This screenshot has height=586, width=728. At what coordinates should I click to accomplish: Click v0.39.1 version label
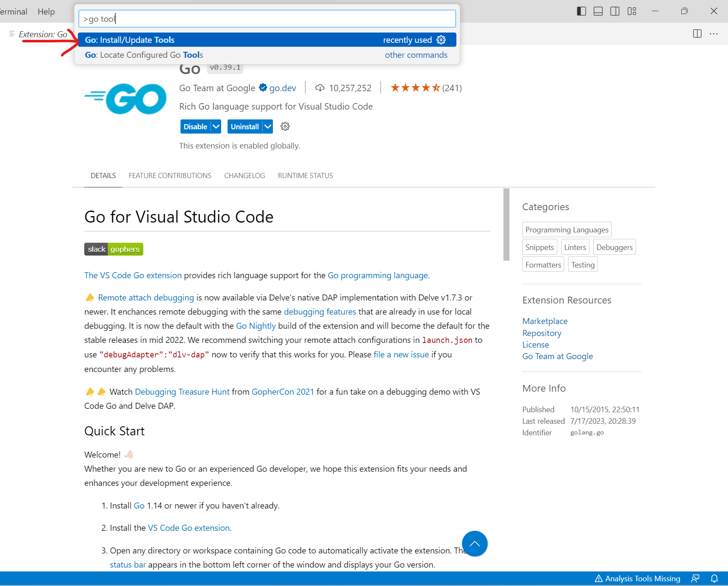coord(225,67)
